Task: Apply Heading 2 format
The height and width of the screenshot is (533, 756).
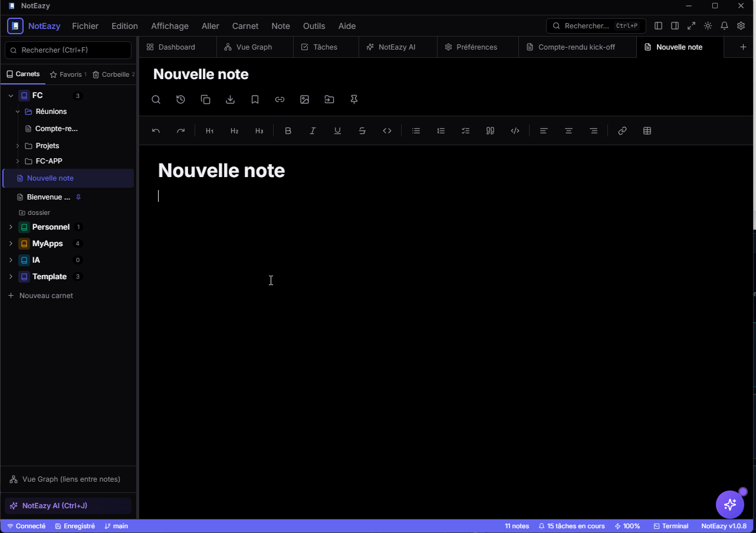Action: 234,131
